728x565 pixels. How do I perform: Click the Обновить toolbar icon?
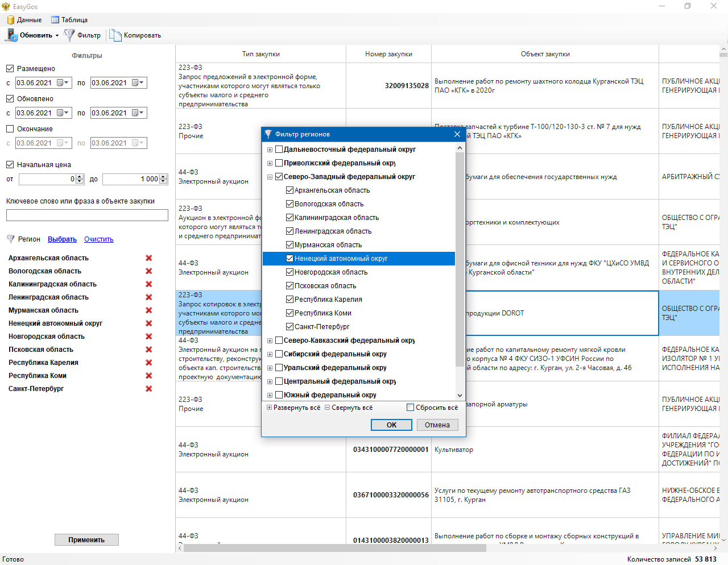pyautogui.click(x=11, y=35)
